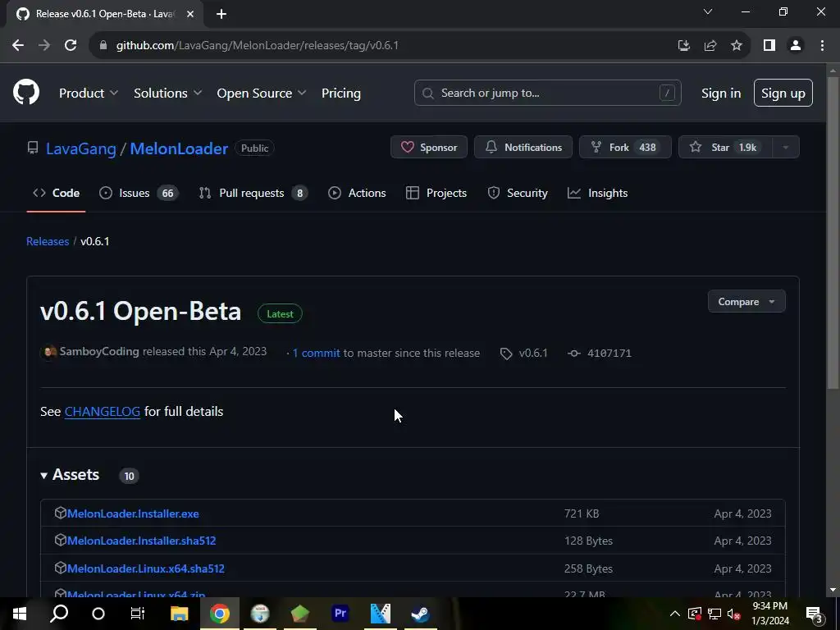
Task: Go back using the browser back arrow
Action: [18, 45]
